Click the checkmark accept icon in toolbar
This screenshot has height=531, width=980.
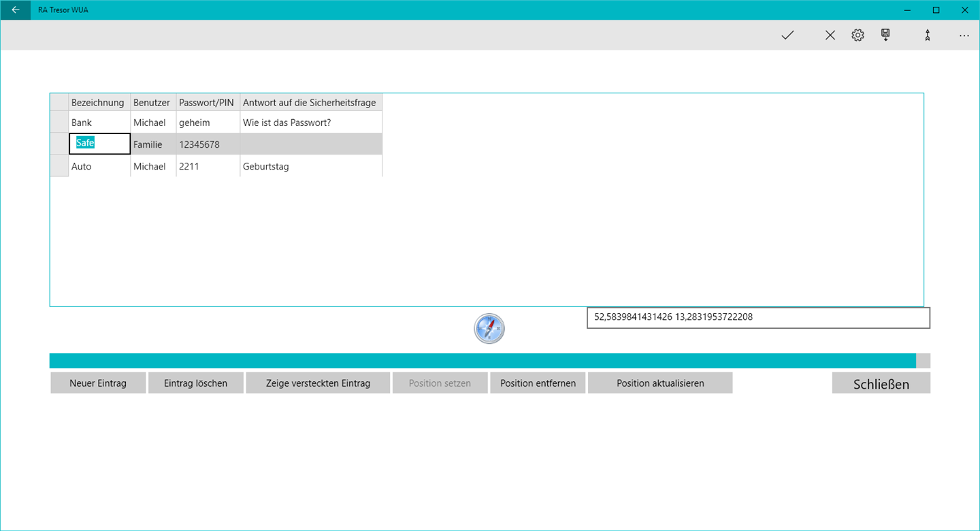click(x=787, y=35)
